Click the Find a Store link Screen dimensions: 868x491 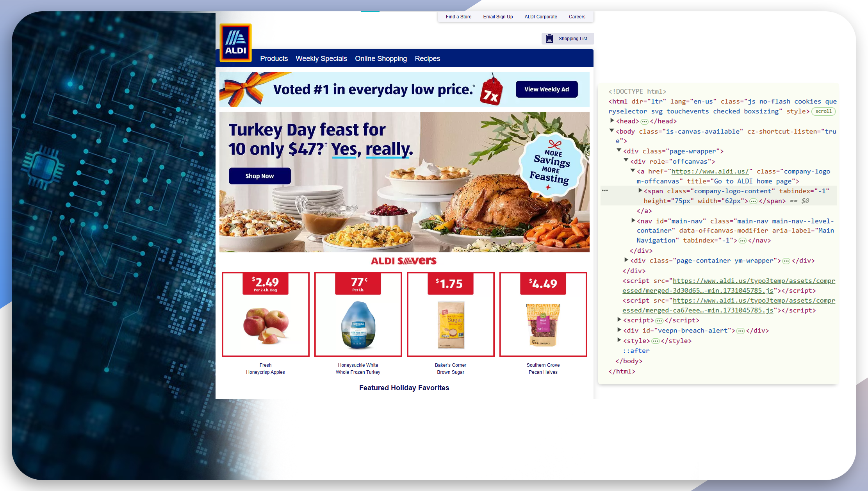(x=459, y=17)
